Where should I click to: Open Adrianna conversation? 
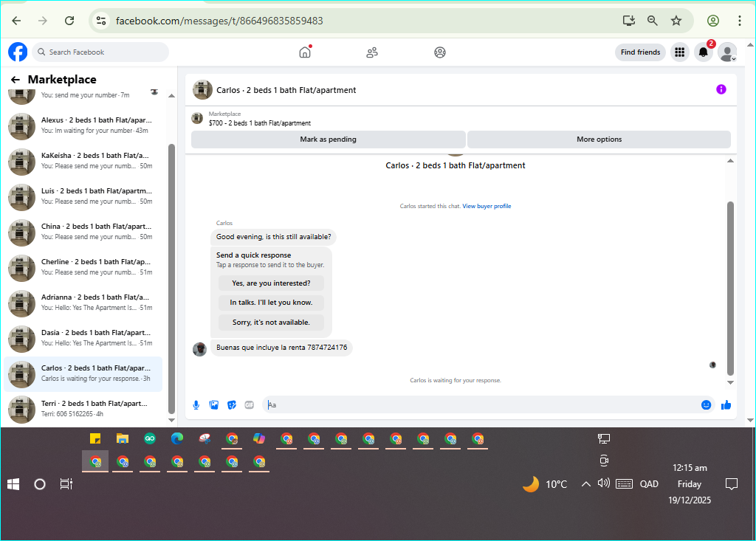click(x=83, y=303)
